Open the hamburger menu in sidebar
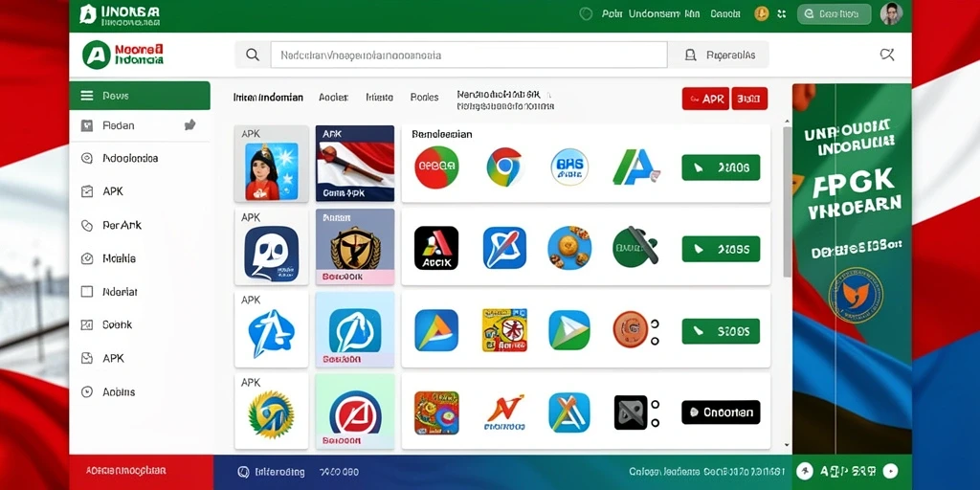 pyautogui.click(x=87, y=96)
